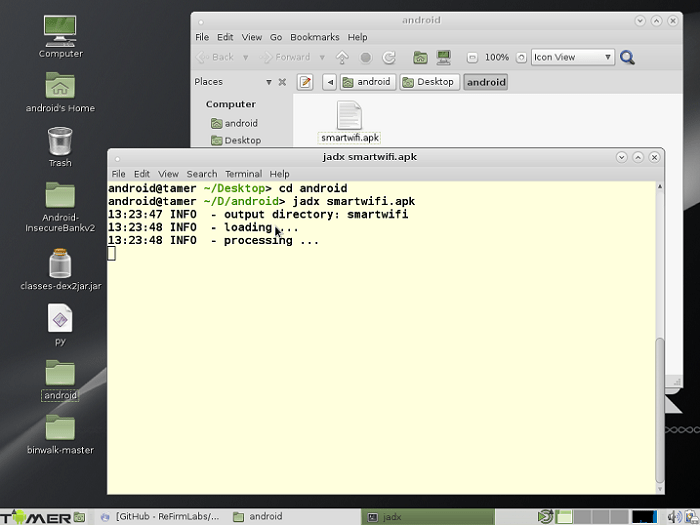Select the smartwifi.apk file
Image resolution: width=700 pixels, height=525 pixels.
pos(349,122)
